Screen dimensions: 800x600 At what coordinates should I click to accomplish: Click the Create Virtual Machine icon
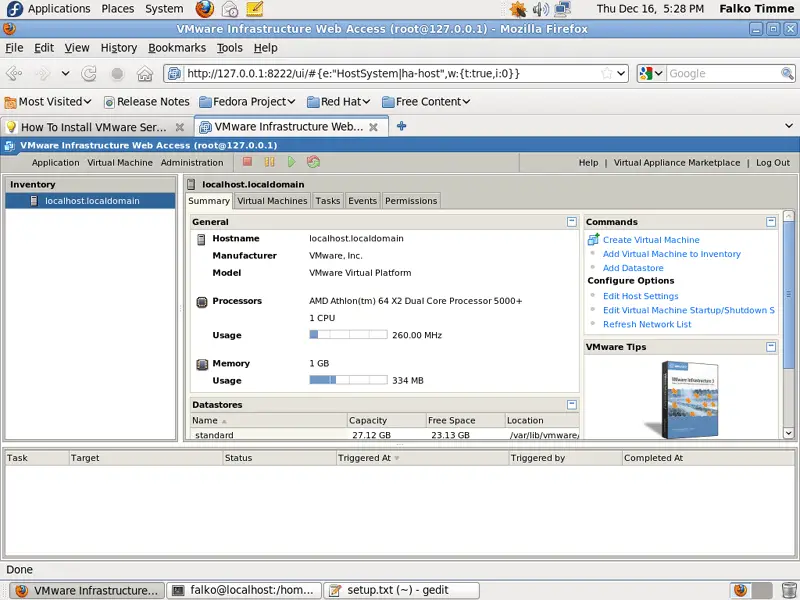pos(593,239)
